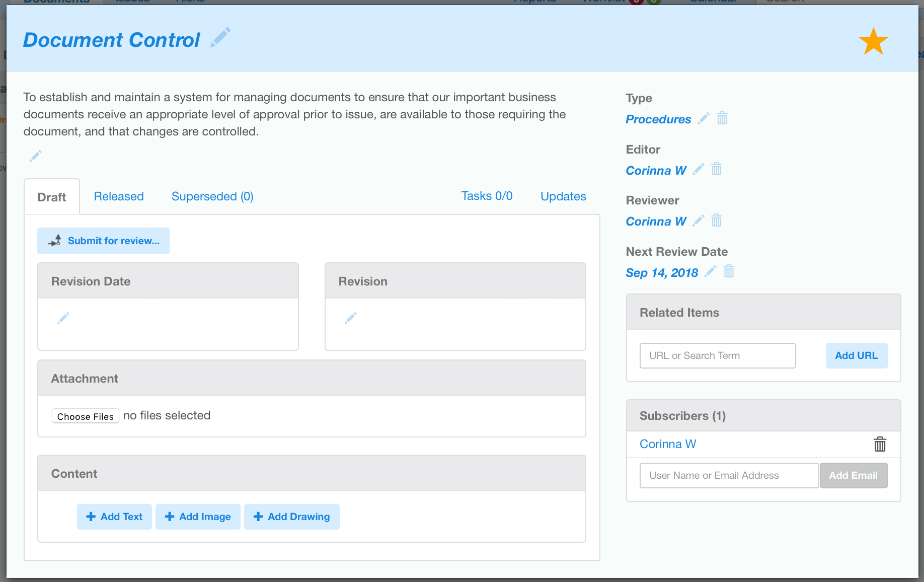Add Text to content
Viewport: 924px width, 582px height.
(x=114, y=517)
